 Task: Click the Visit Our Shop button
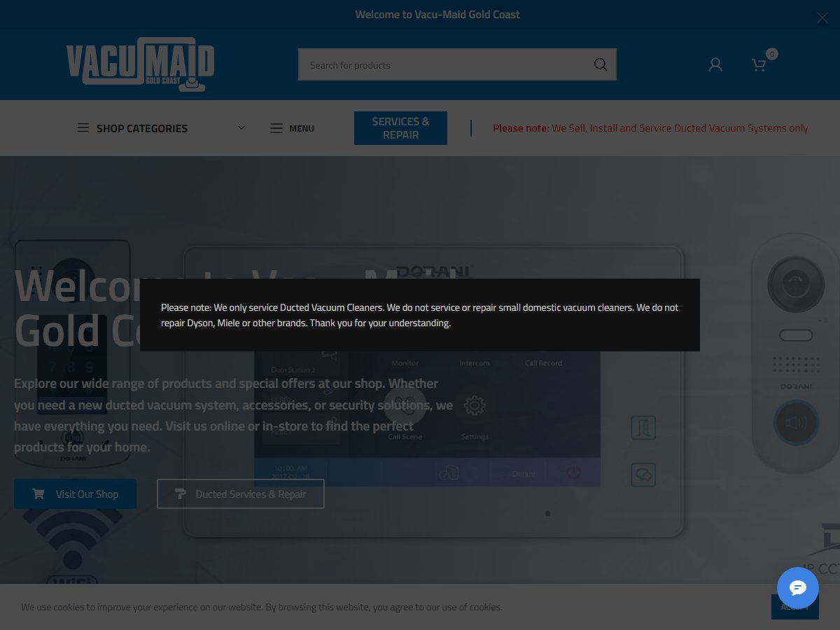coord(76,494)
